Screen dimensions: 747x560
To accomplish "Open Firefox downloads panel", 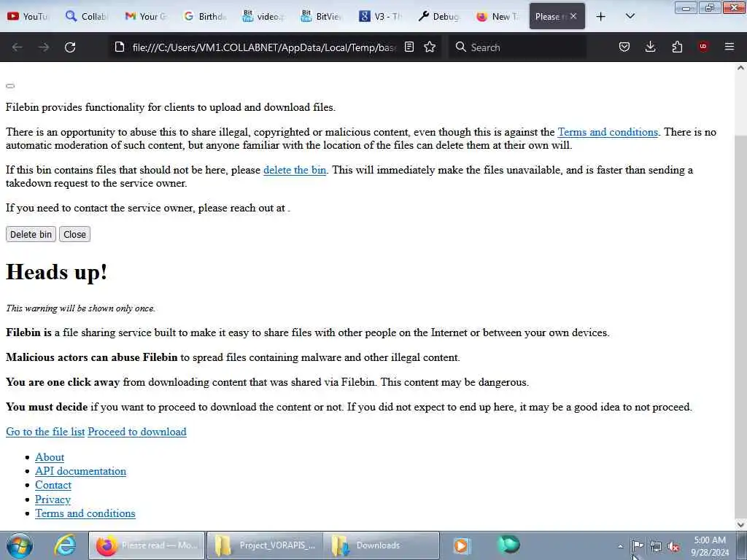I will coord(650,47).
